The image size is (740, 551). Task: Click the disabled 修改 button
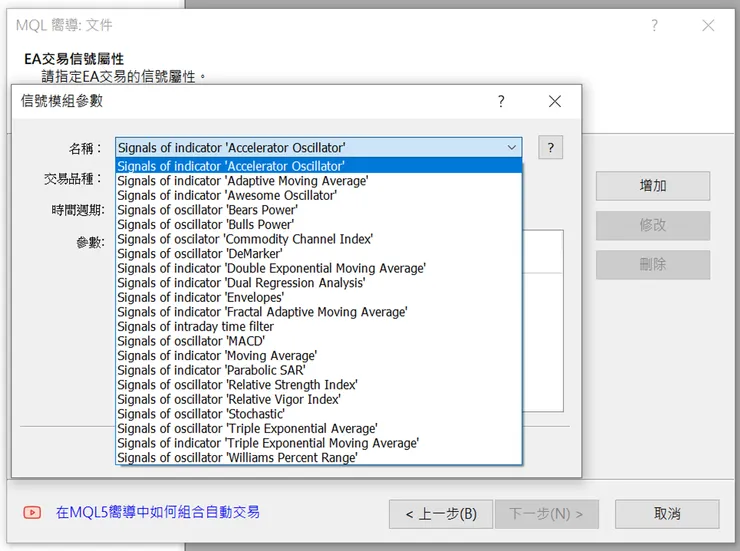(653, 225)
